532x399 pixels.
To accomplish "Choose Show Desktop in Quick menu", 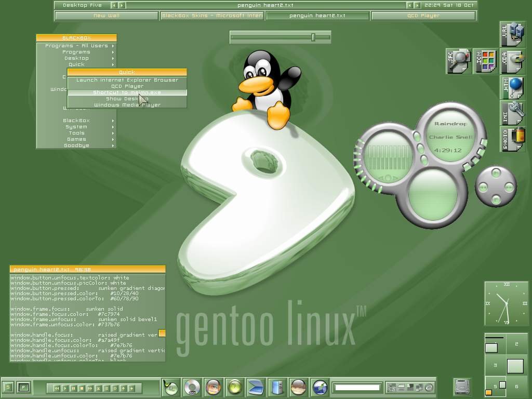I will (x=127, y=99).
